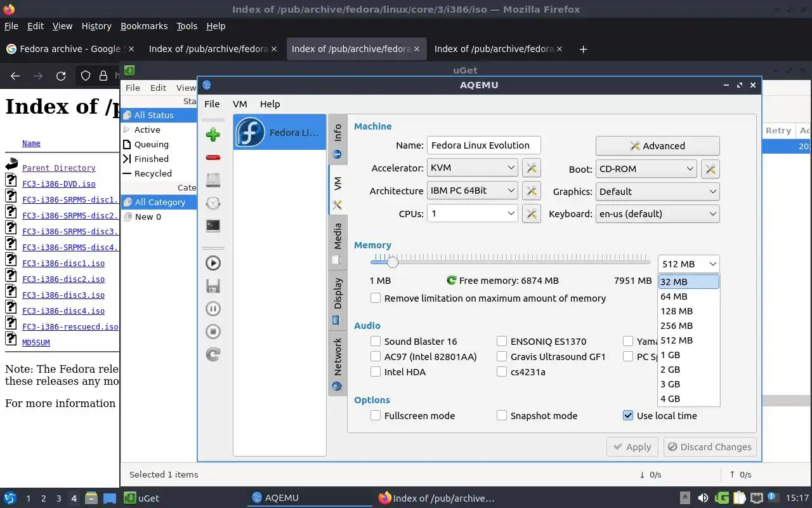The image size is (812, 508).
Task: Enable cs4231a audio
Action: pos(502,371)
